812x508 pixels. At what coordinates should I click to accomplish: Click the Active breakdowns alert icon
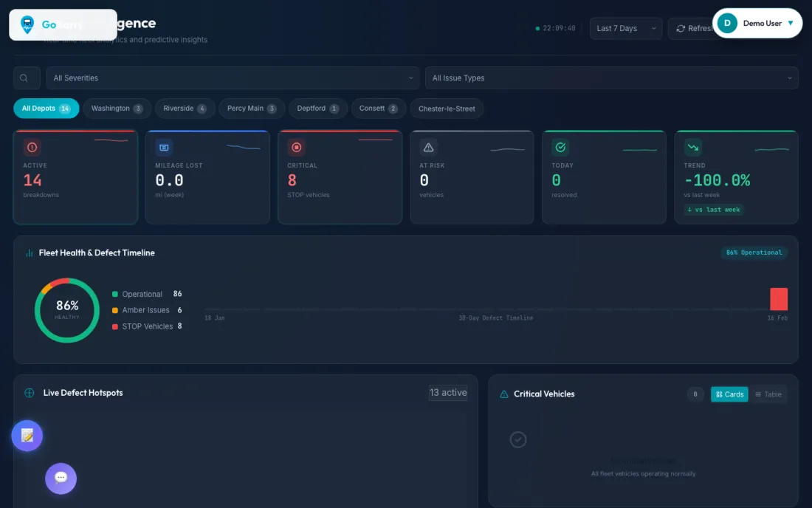[32, 147]
